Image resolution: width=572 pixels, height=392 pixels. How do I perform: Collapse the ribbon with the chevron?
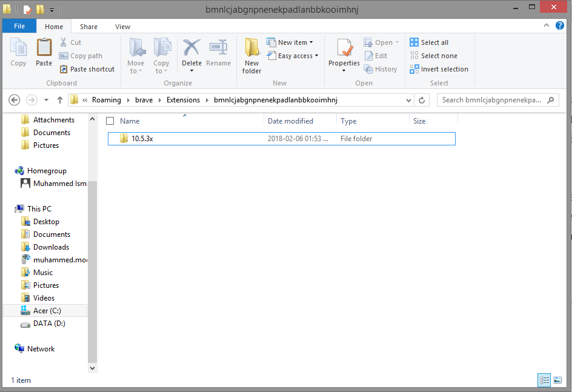(547, 25)
